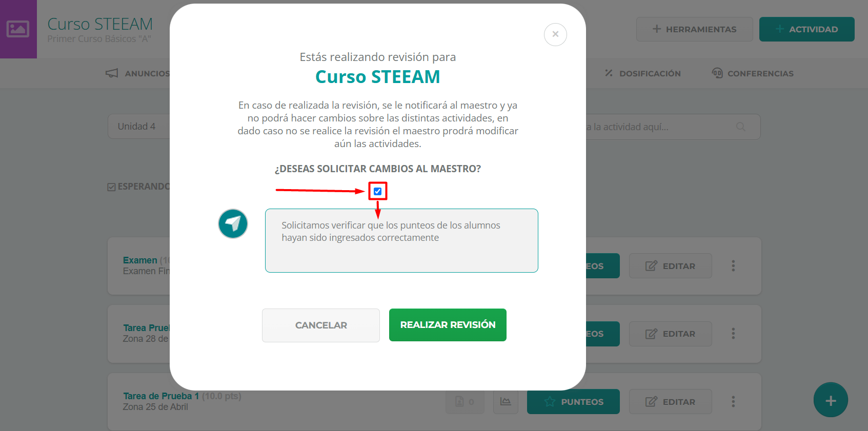Open the floating plus action button

831,400
